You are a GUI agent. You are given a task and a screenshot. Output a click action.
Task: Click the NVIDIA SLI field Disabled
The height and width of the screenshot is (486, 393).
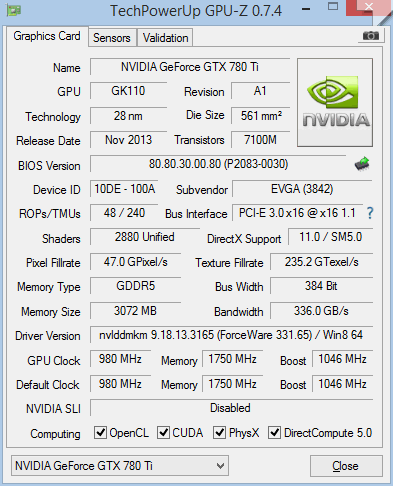pyautogui.click(x=231, y=408)
